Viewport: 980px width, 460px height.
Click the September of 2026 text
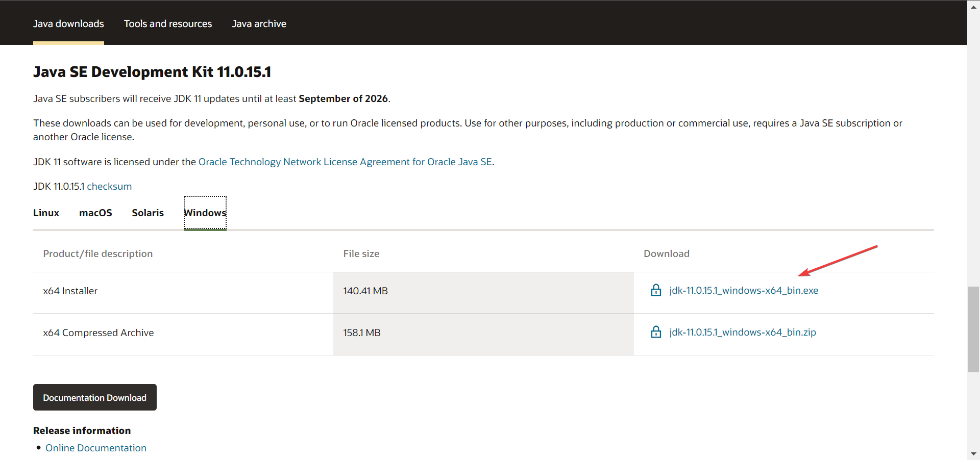pos(343,98)
